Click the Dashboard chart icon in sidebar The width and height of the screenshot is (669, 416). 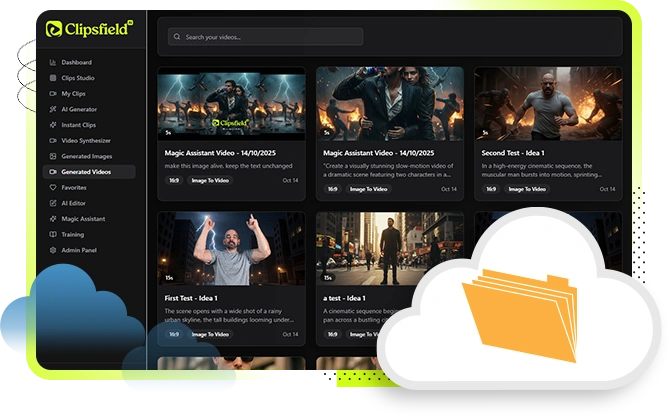(53, 62)
